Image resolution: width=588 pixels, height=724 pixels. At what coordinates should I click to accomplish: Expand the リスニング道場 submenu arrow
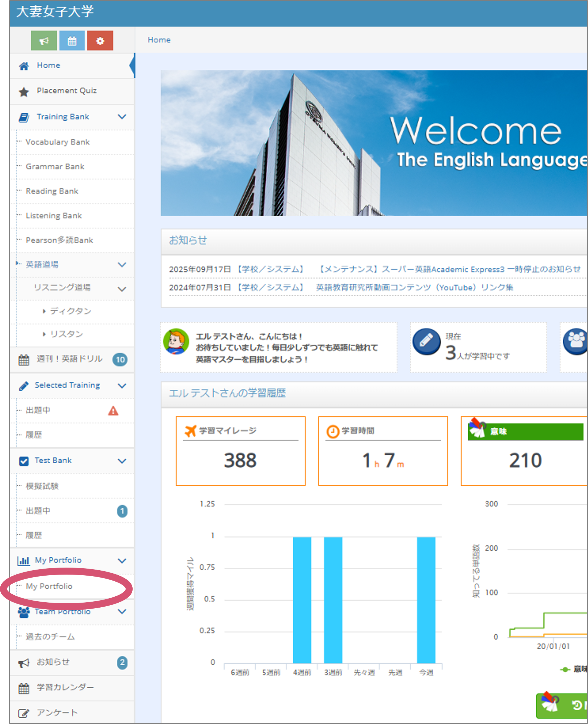click(122, 289)
